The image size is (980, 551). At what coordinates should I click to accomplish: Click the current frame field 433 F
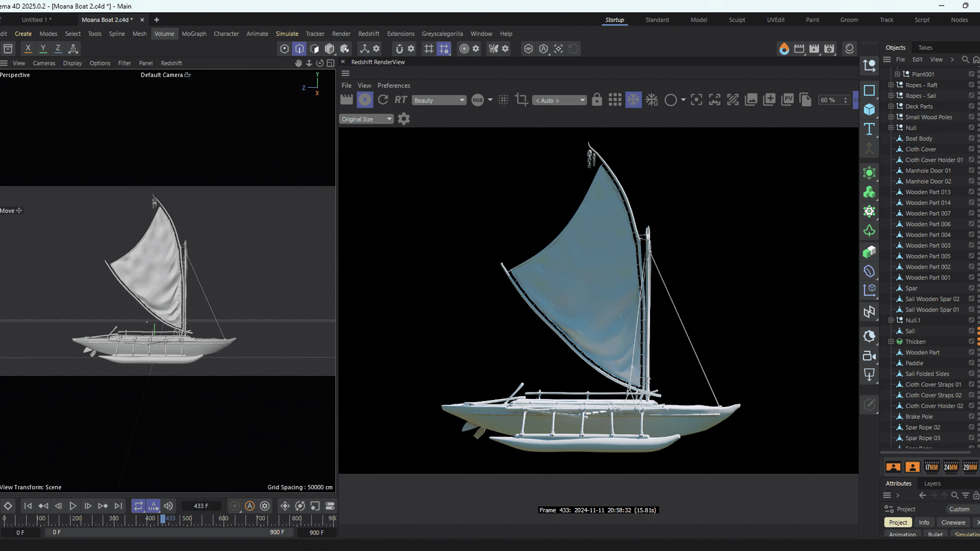[201, 506]
